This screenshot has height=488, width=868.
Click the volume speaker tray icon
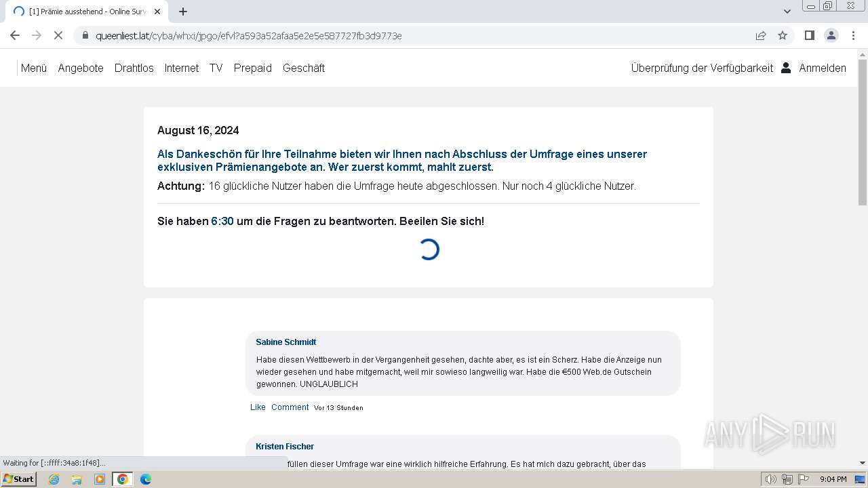[770, 479]
